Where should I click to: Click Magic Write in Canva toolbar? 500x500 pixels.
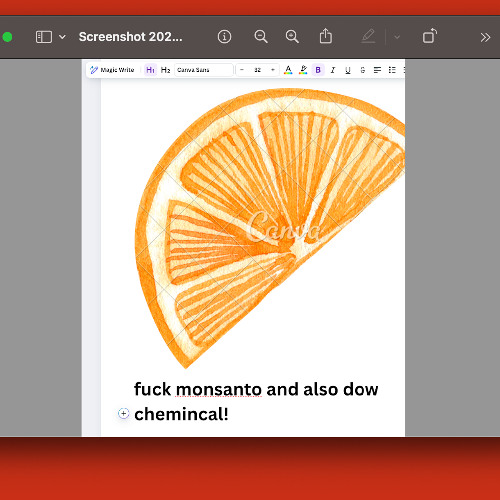click(112, 70)
